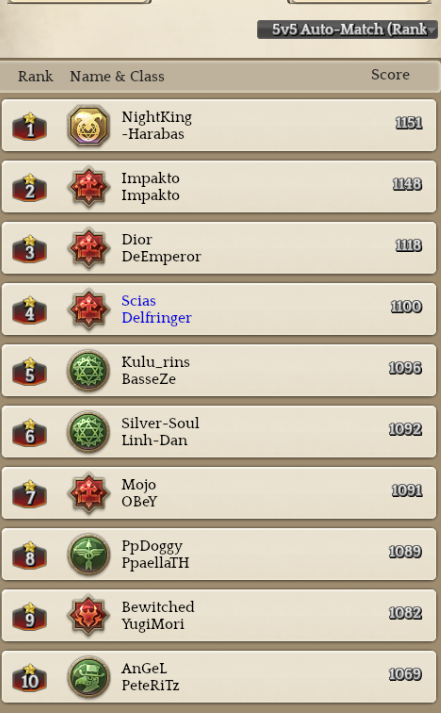Click the rank 4 star badge
The width and height of the screenshot is (441, 713).
30,310
